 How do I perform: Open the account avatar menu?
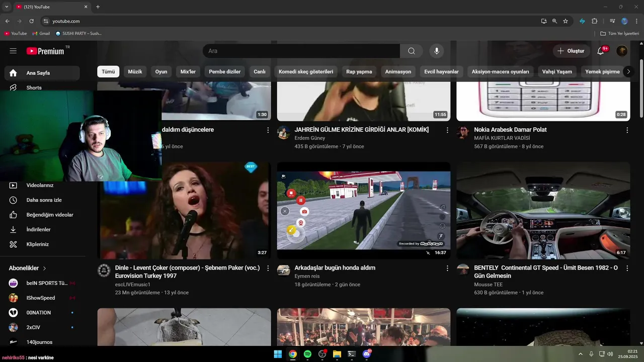coord(622,51)
